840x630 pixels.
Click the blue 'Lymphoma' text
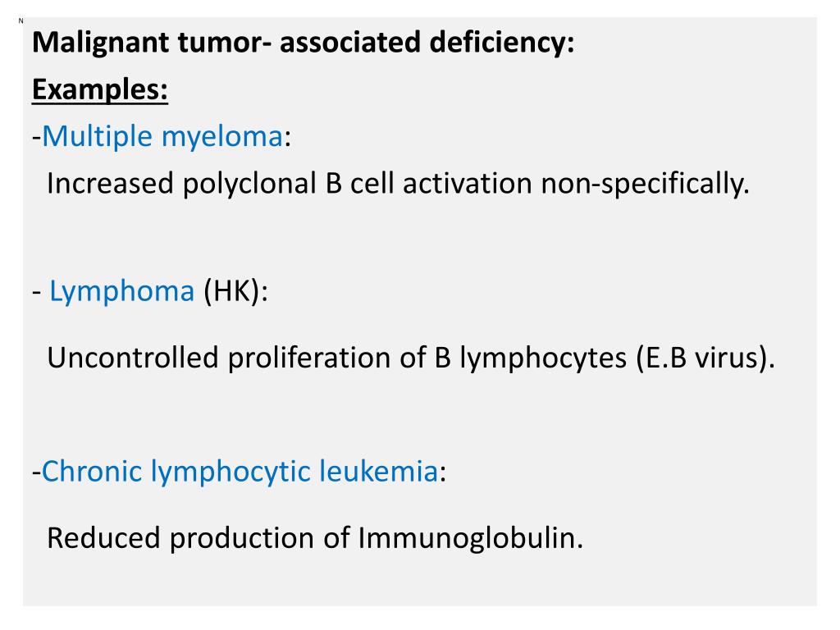121,291
